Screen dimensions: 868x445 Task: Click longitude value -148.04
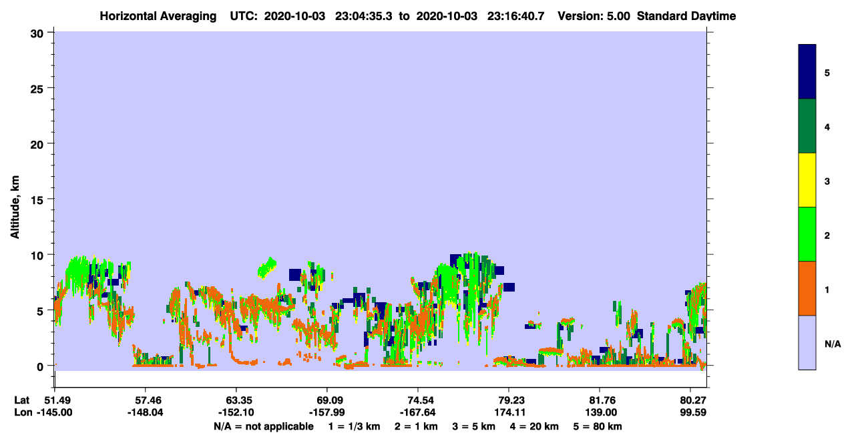coord(145,412)
